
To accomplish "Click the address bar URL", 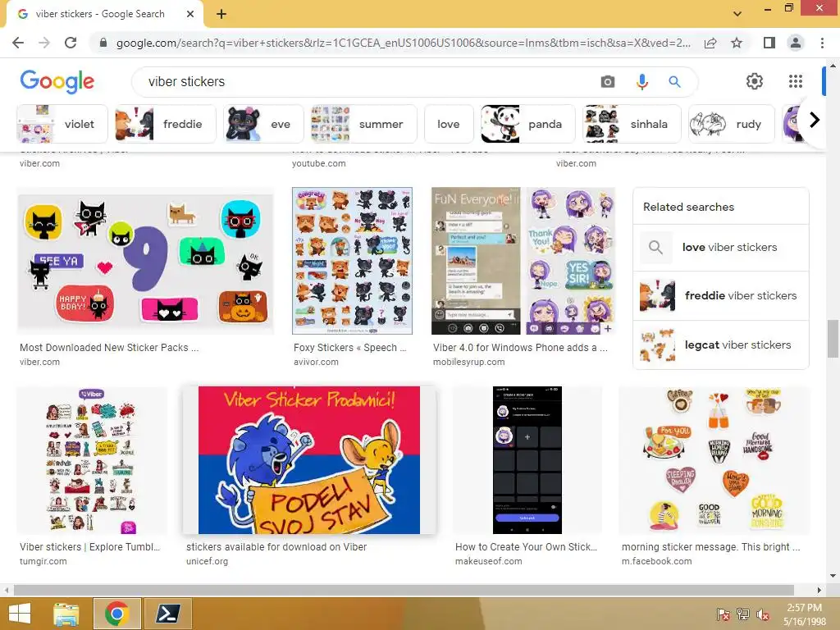I will (403, 43).
